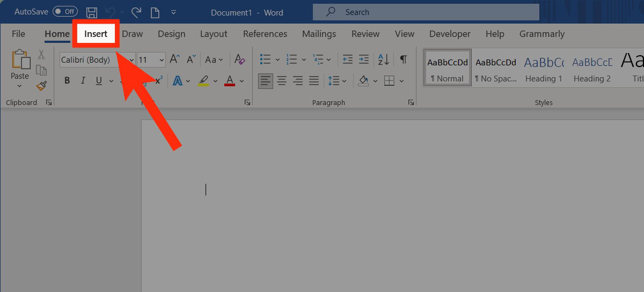Increase font size with the Grow Font icon
The width and height of the screenshot is (644, 292).
coord(175,59)
